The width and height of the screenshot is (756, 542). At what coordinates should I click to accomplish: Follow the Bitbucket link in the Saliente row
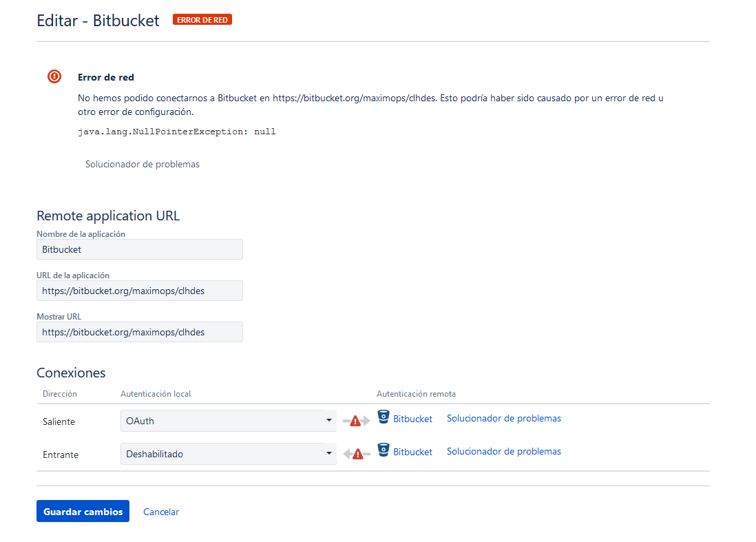[412, 419]
